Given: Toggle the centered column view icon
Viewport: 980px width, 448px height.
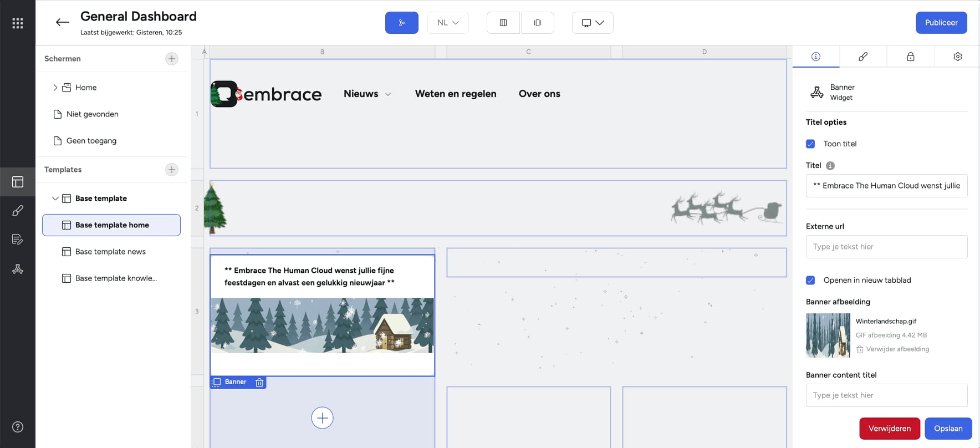Looking at the screenshot, I should click(x=538, y=23).
